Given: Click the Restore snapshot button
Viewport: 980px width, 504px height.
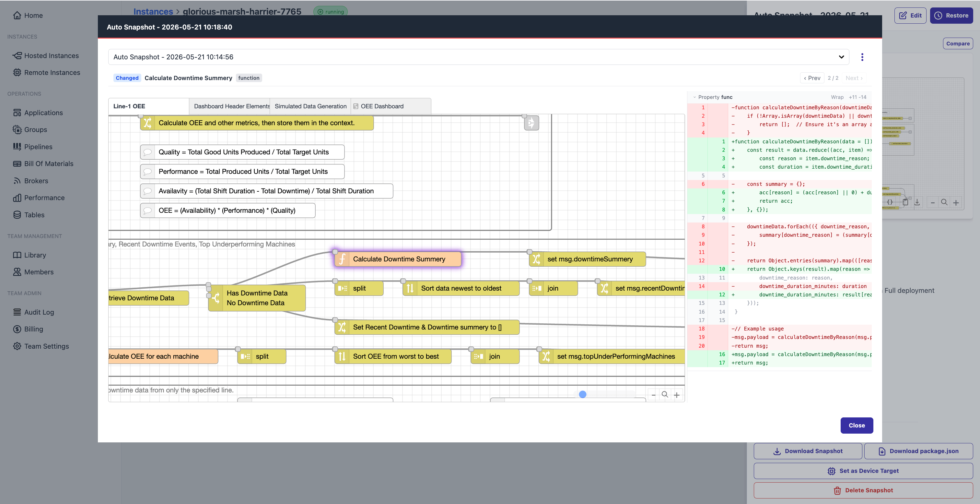Looking at the screenshot, I should [951, 16].
